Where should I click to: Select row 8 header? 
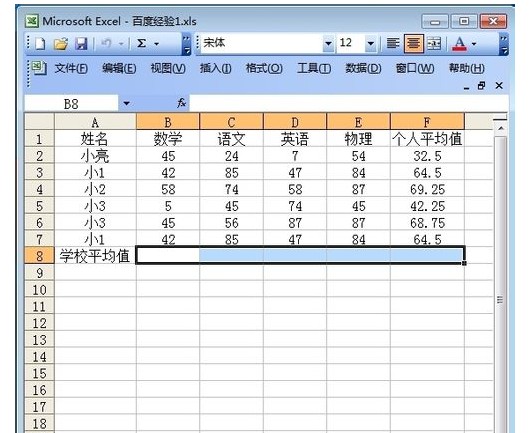(40, 256)
